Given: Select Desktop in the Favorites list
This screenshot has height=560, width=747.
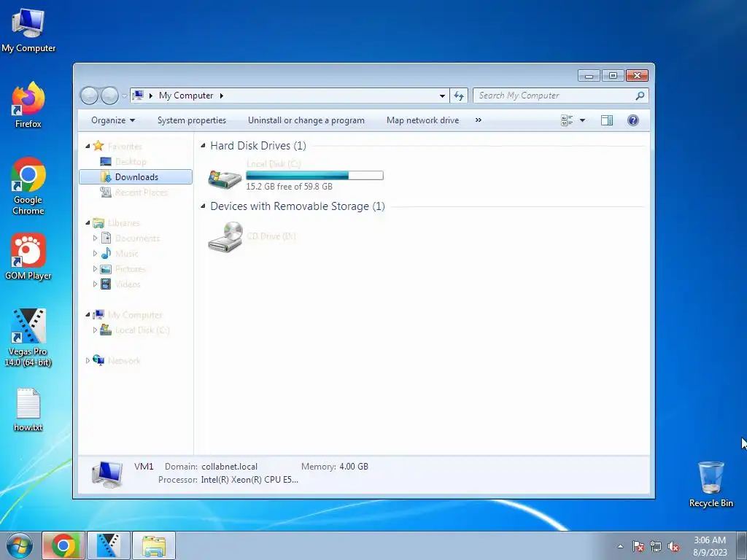Looking at the screenshot, I should [x=131, y=162].
